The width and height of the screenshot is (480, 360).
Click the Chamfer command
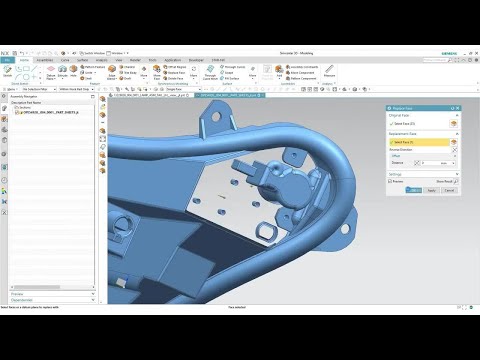[x=127, y=67]
